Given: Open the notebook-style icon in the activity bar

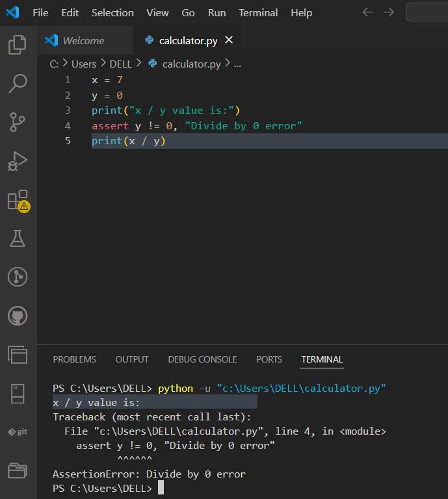Looking at the screenshot, I should [x=18, y=394].
